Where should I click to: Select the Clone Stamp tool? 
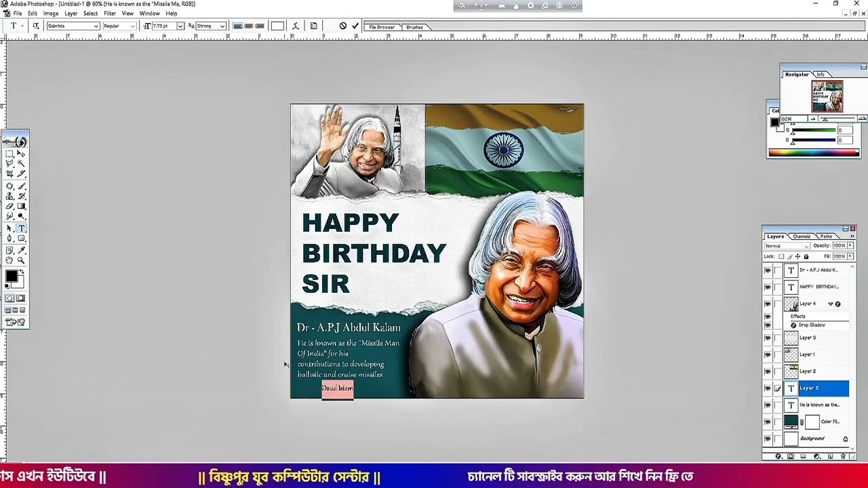coord(9,196)
